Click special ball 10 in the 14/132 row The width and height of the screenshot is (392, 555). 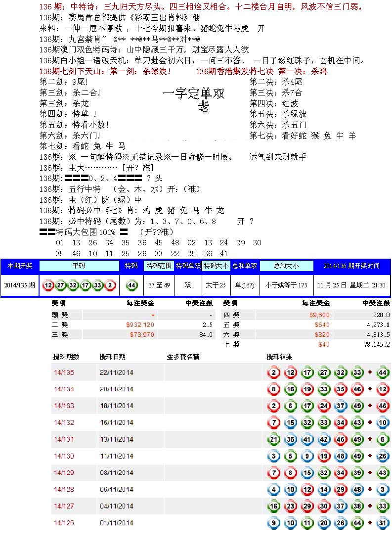(x=383, y=422)
